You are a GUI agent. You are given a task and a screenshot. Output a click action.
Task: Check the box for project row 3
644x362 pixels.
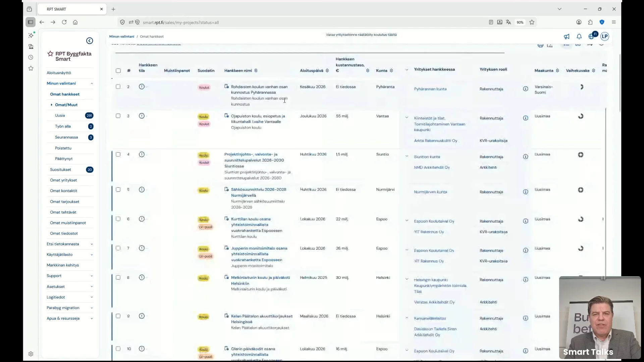point(118,116)
